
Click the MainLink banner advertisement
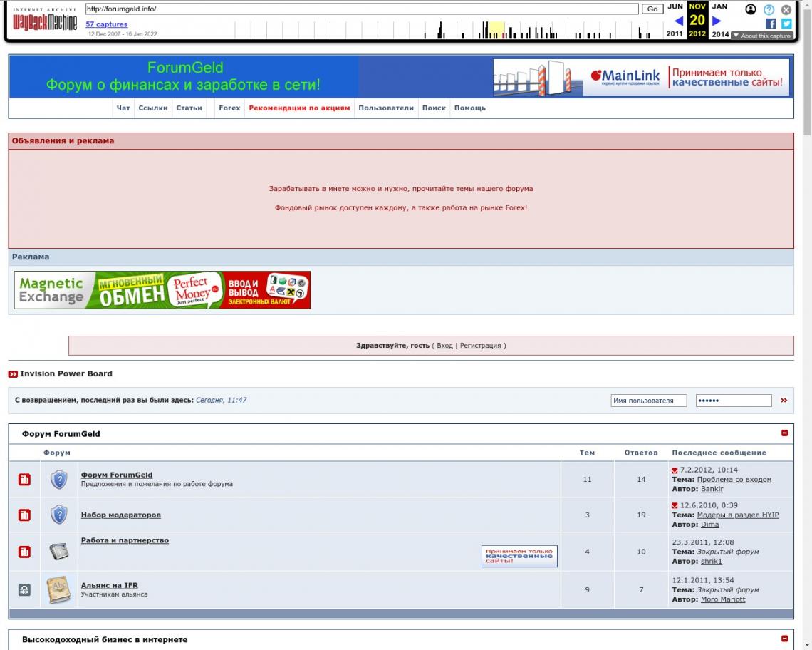tap(641, 78)
